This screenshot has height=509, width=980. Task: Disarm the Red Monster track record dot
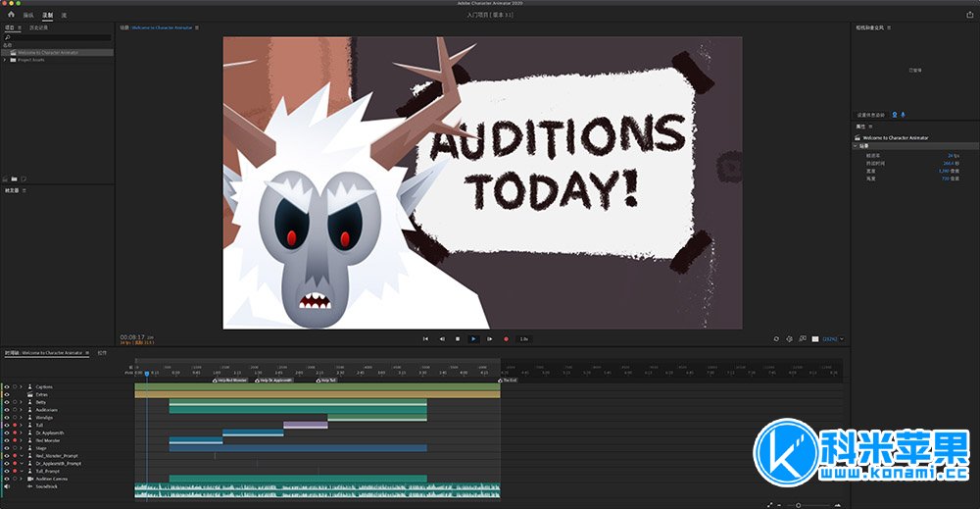click(15, 440)
